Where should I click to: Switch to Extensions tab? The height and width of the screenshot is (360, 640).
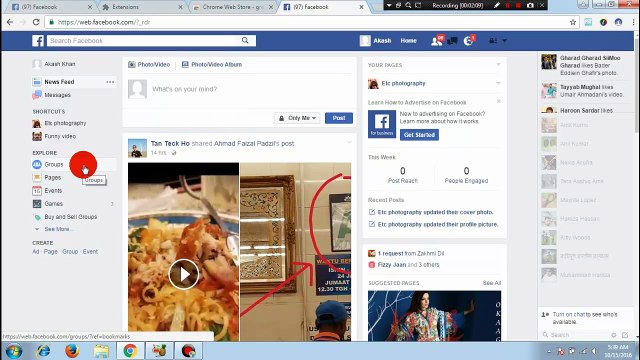142,7
